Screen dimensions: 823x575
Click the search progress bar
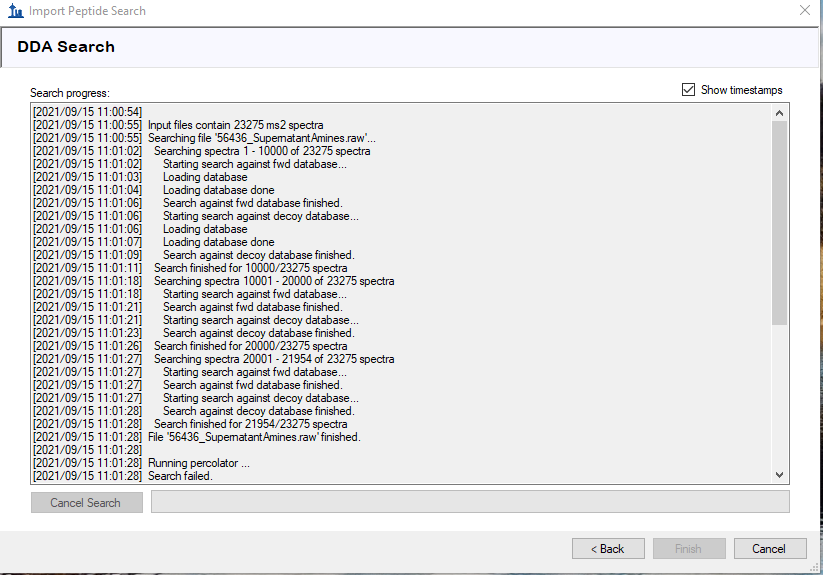click(469, 502)
